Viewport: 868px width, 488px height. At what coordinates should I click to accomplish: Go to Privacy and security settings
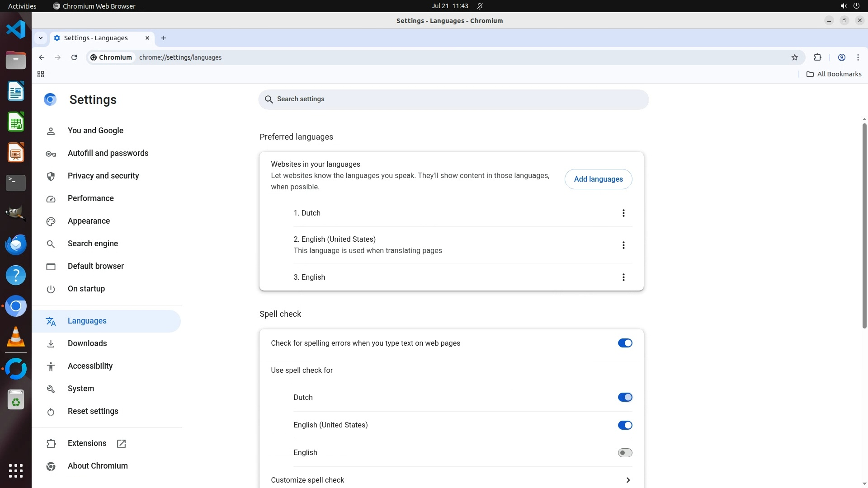103,176
